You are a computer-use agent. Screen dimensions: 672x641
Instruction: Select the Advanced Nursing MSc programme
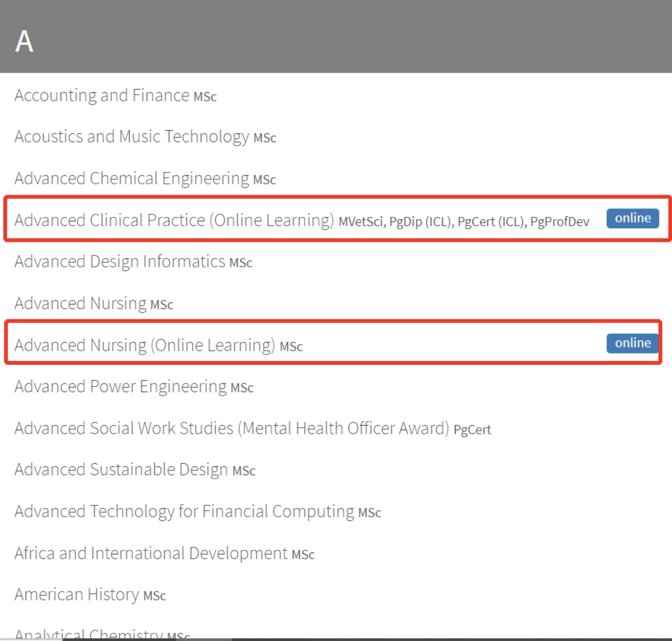(80, 303)
